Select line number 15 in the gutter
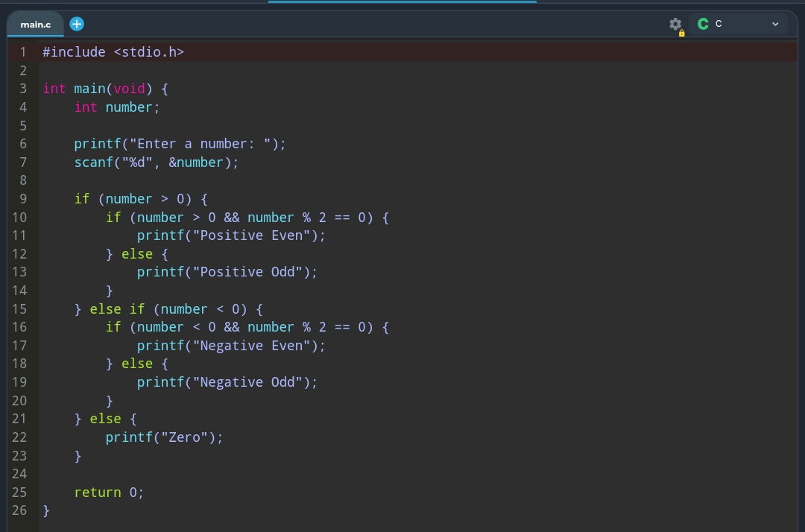 (x=19, y=309)
